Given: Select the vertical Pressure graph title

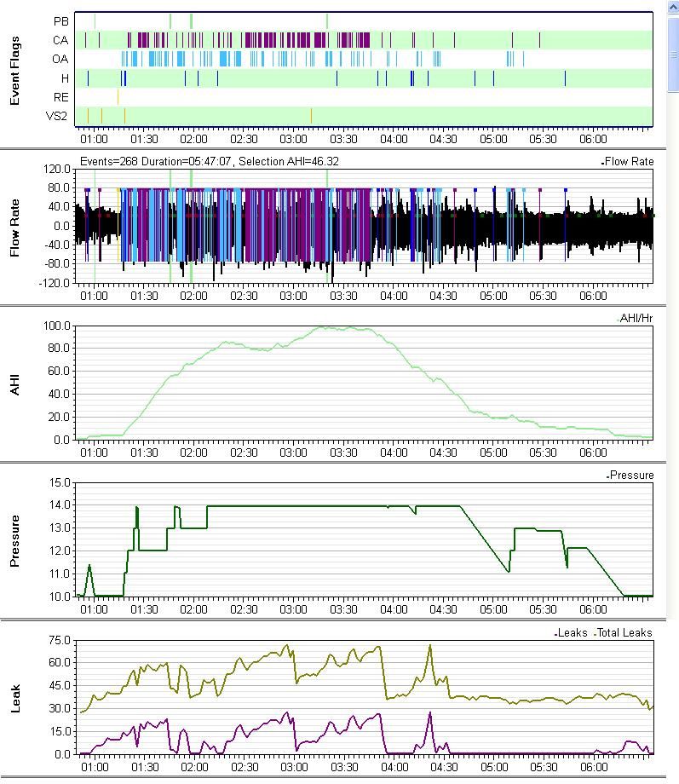Looking at the screenshot, I should 15,539.
